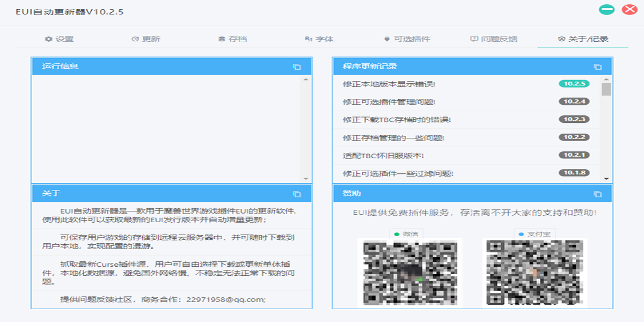Viewport: 644px width, 322px height.
Task: Click the 支付宝 label tag
Action: (x=535, y=233)
